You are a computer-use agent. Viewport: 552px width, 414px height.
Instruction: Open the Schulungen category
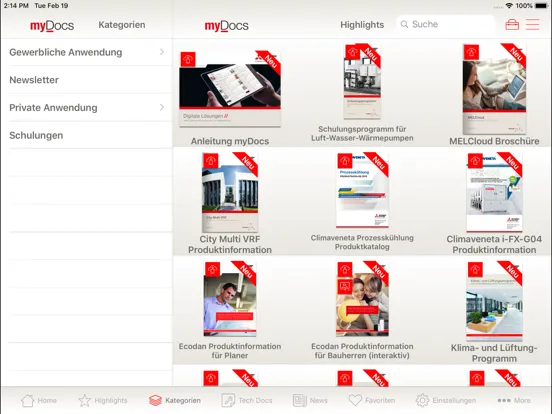tap(87, 135)
